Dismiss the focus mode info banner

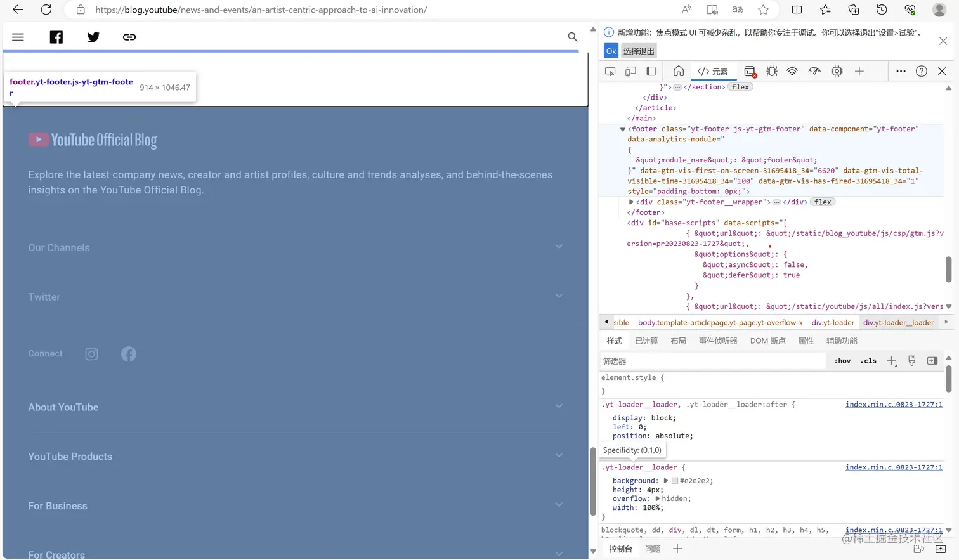tap(943, 41)
